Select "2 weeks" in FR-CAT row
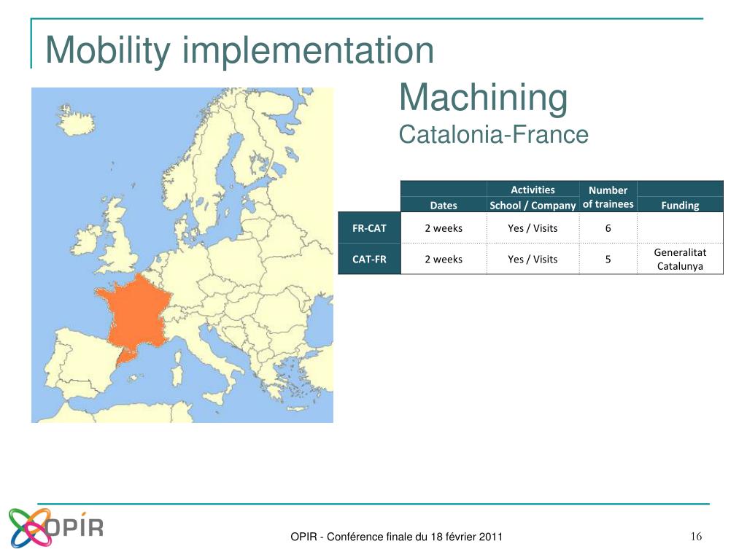747x560 pixels. (444, 228)
